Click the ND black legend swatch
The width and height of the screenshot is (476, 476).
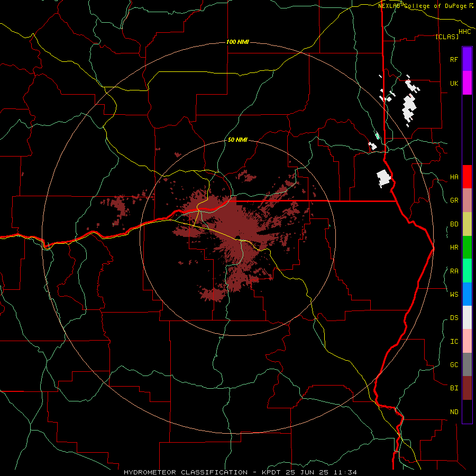point(467,411)
